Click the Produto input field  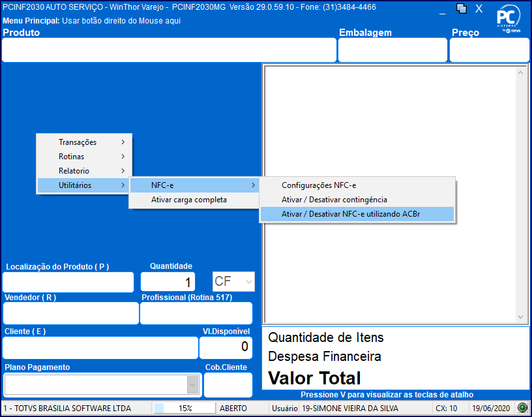tap(169, 50)
